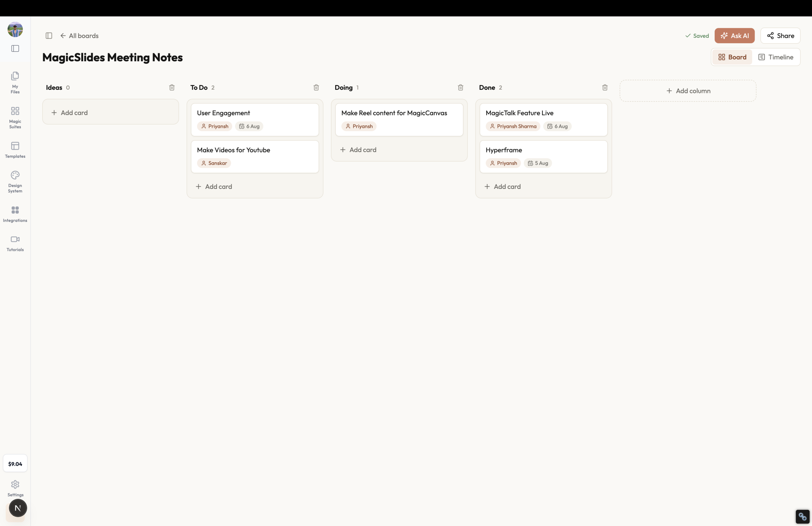This screenshot has width=812, height=526.
Task: Click the 6 Aug date on MagicTalk Feature Live
Action: (x=558, y=126)
